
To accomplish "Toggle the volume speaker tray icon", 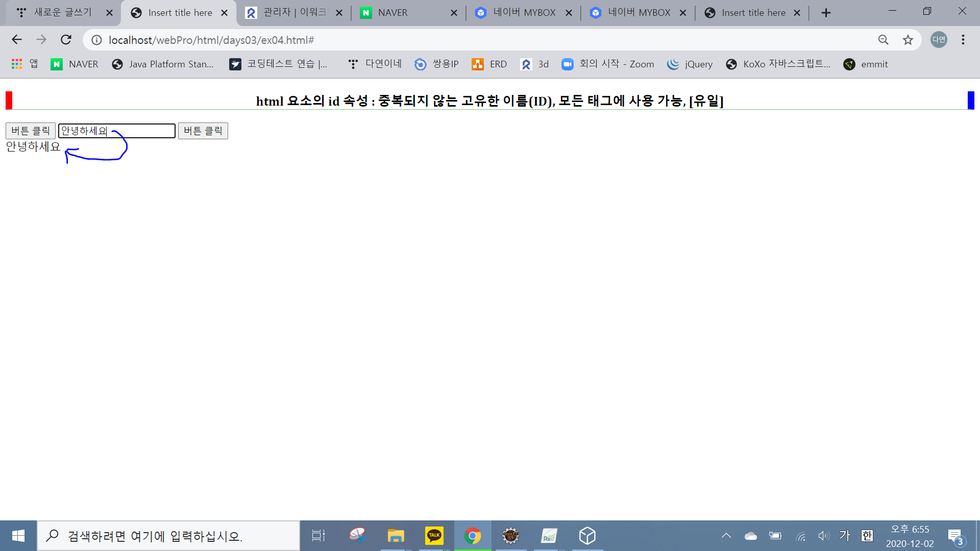I will coord(823,536).
